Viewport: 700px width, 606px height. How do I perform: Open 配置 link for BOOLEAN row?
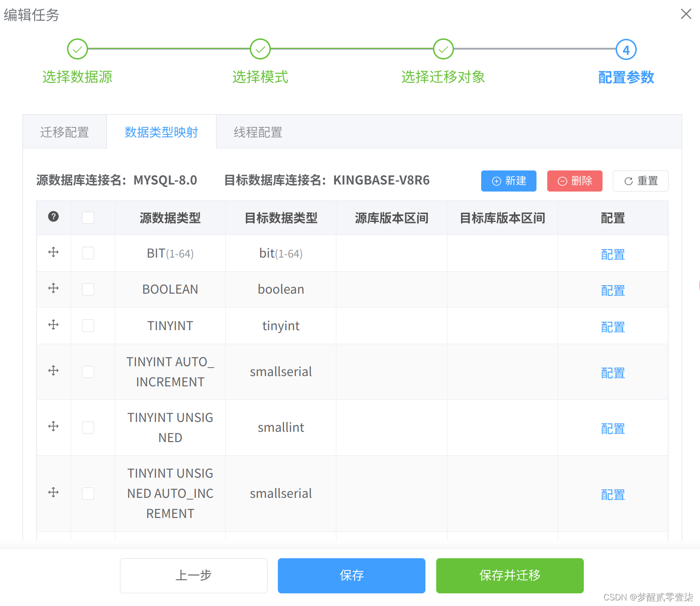tap(613, 290)
